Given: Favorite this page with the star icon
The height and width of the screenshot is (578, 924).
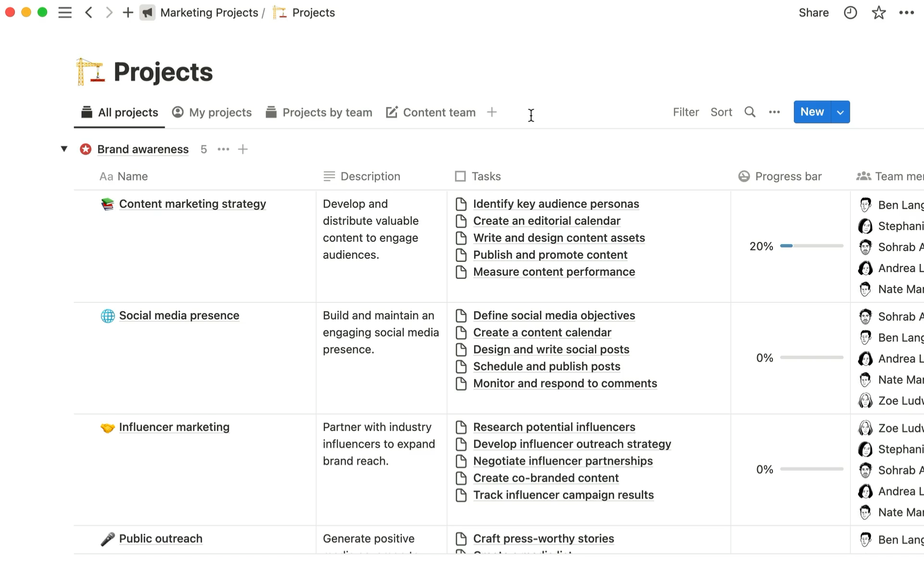Looking at the screenshot, I should (879, 12).
